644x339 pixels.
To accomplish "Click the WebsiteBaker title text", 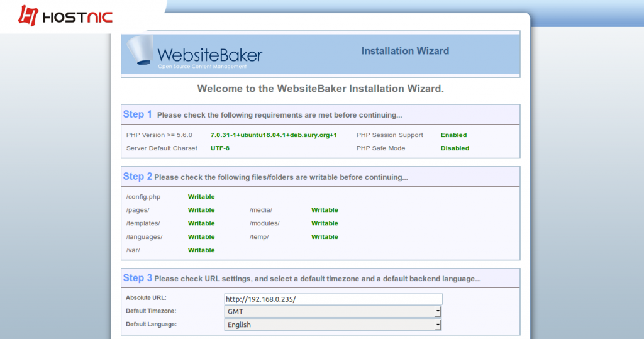I will [x=209, y=55].
